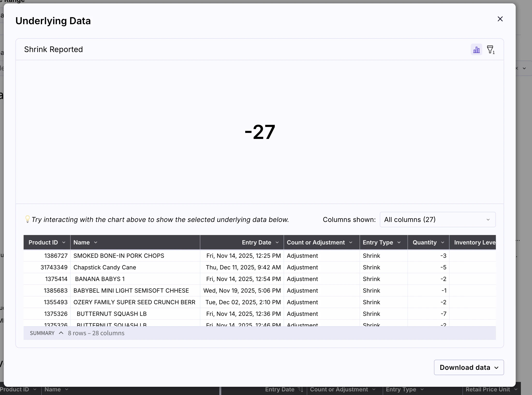
Task: Close the Underlying Data dialog
Action: click(x=500, y=19)
